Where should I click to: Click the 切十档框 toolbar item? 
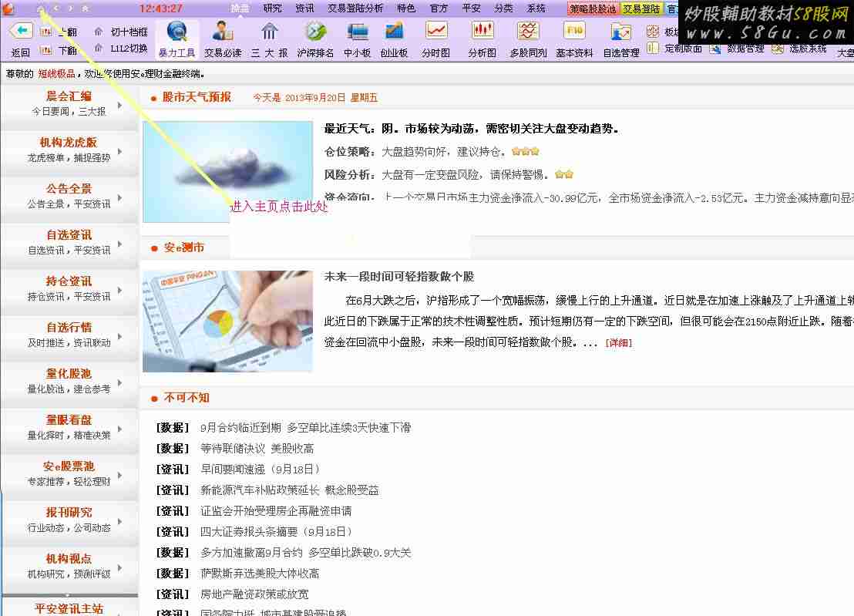(121, 32)
